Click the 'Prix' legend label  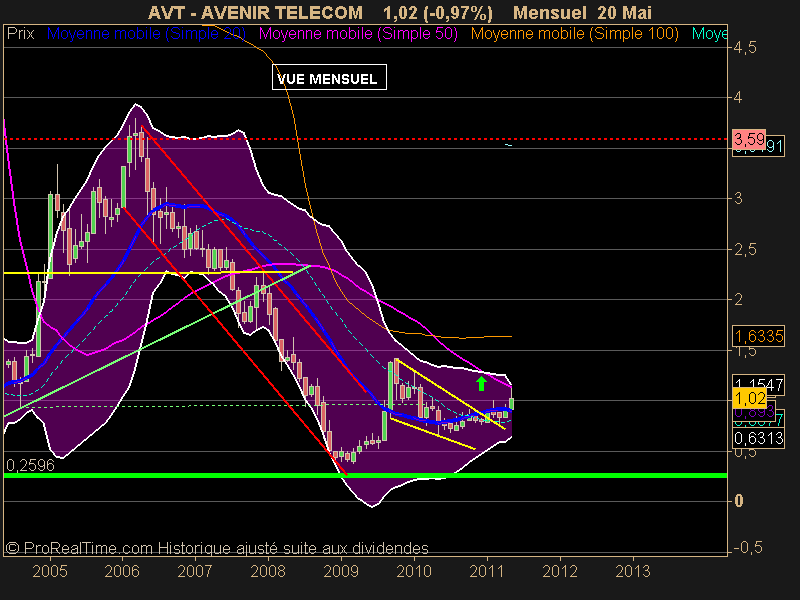[20, 34]
